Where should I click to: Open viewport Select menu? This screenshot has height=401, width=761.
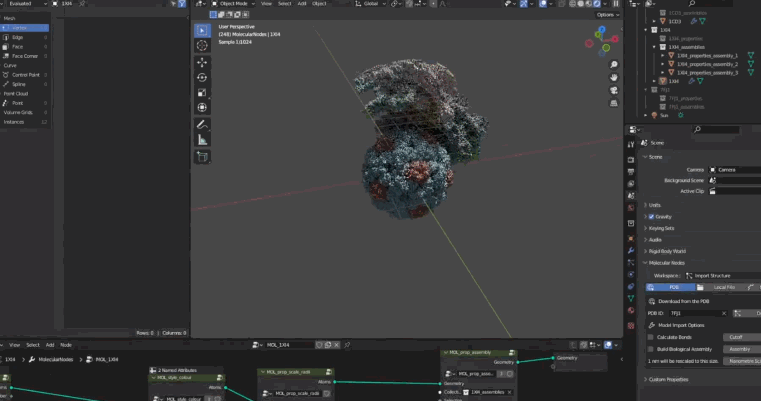point(284,4)
